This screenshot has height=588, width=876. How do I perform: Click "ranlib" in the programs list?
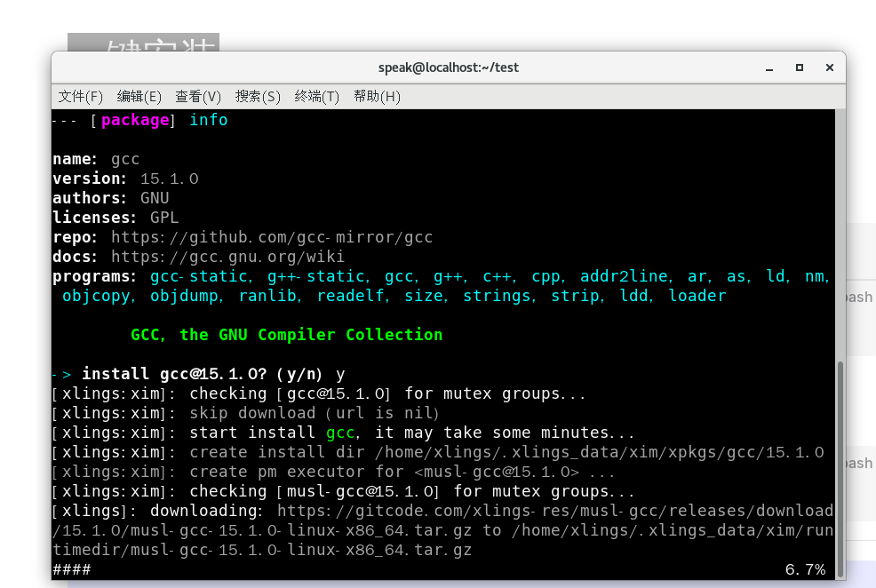267,296
